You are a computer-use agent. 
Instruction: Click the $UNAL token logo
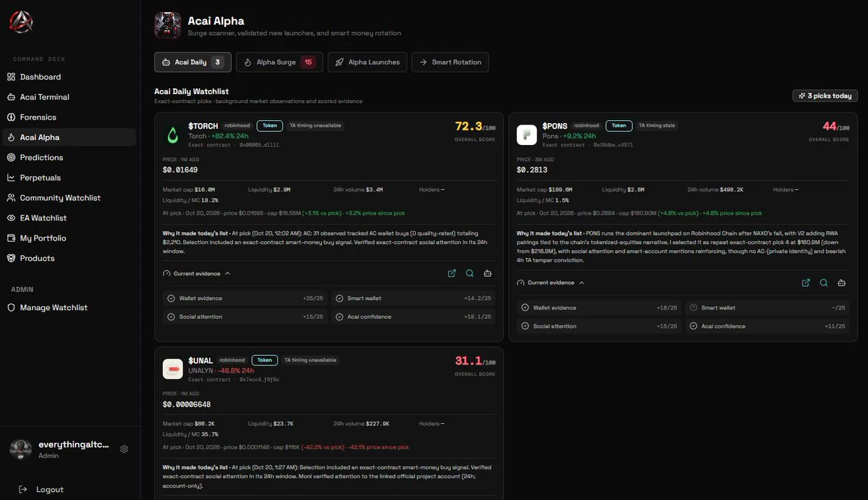pos(173,369)
